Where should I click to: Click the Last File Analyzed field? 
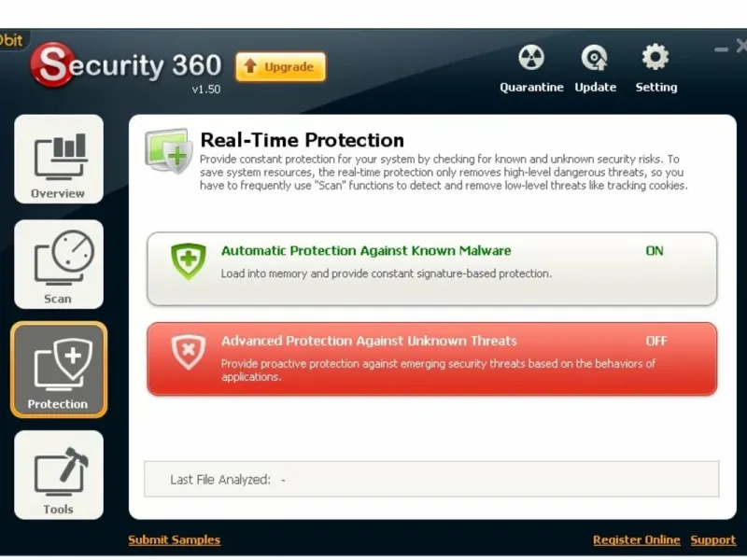tap(431, 480)
